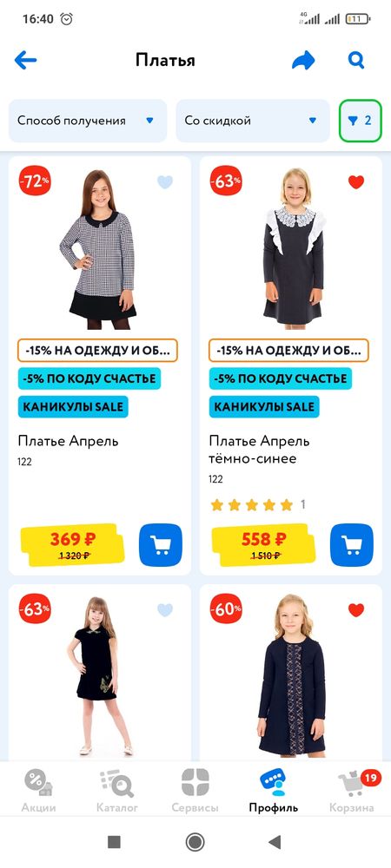Unfavorite the тёмно-синее dress via red heart
The height and width of the screenshot is (868, 391).
[356, 182]
